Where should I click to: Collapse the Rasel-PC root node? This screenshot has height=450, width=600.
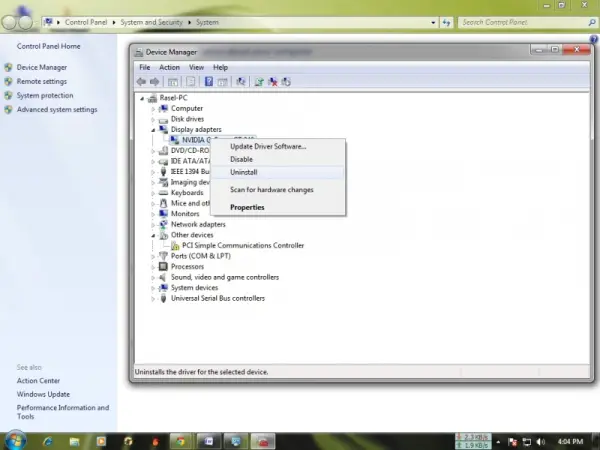pyautogui.click(x=142, y=99)
